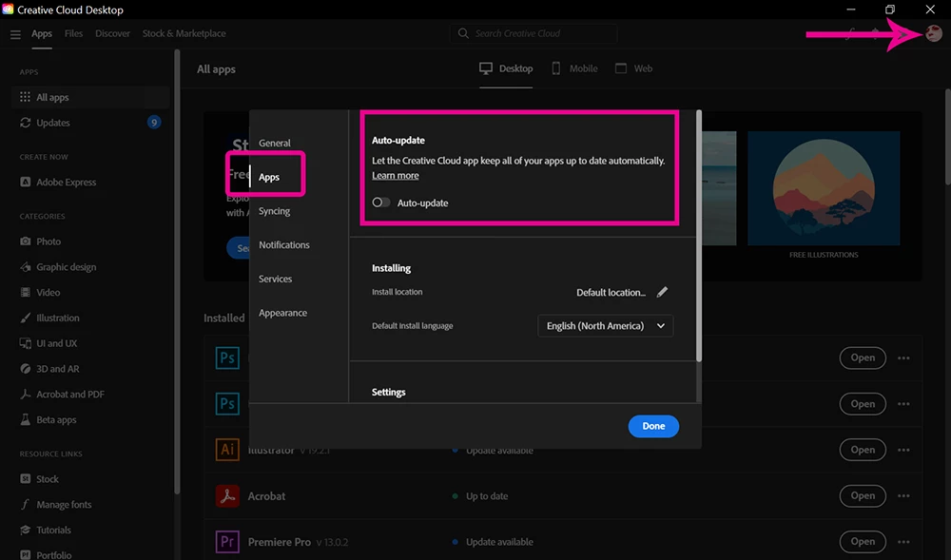The width and height of the screenshot is (951, 560).
Task: Open General preferences section
Action: [275, 143]
